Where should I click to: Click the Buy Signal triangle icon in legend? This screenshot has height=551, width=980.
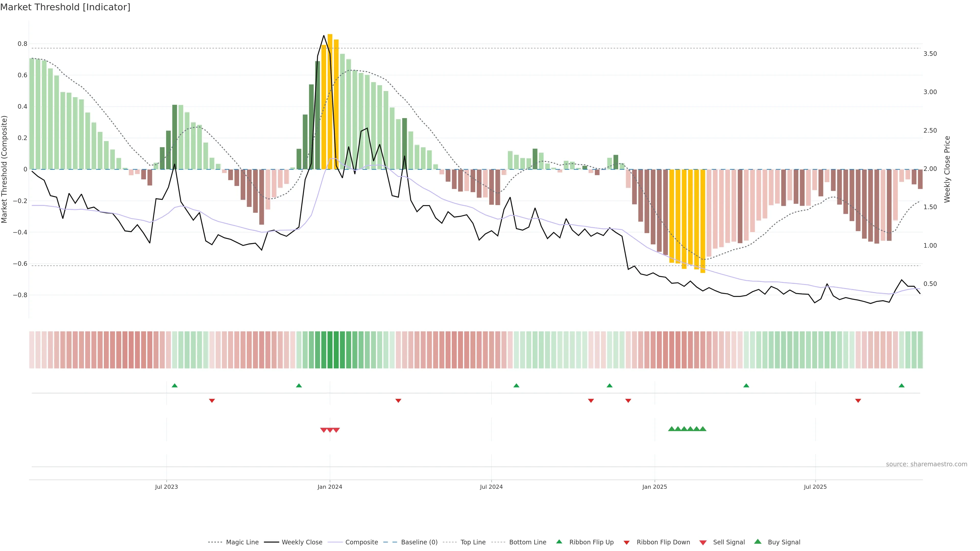tap(758, 542)
